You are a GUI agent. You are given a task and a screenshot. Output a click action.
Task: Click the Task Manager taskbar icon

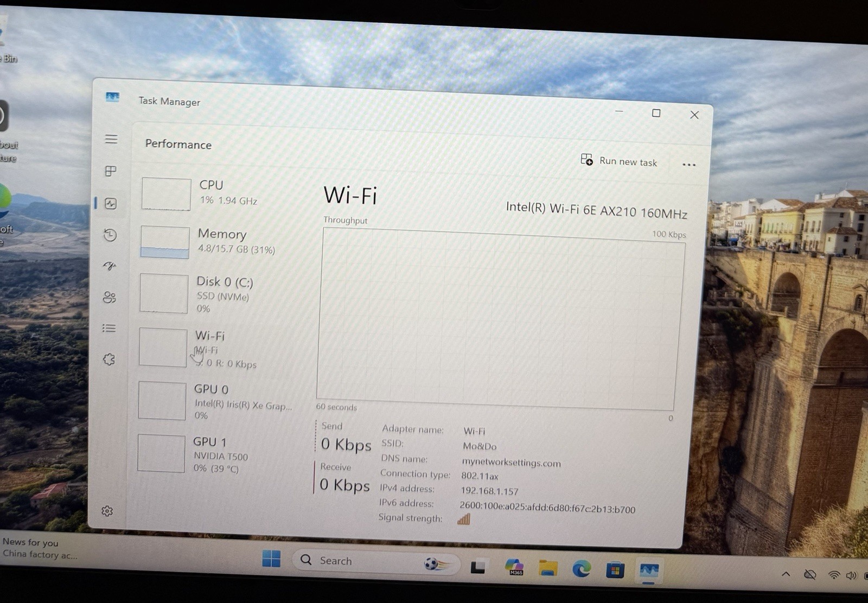click(x=649, y=570)
